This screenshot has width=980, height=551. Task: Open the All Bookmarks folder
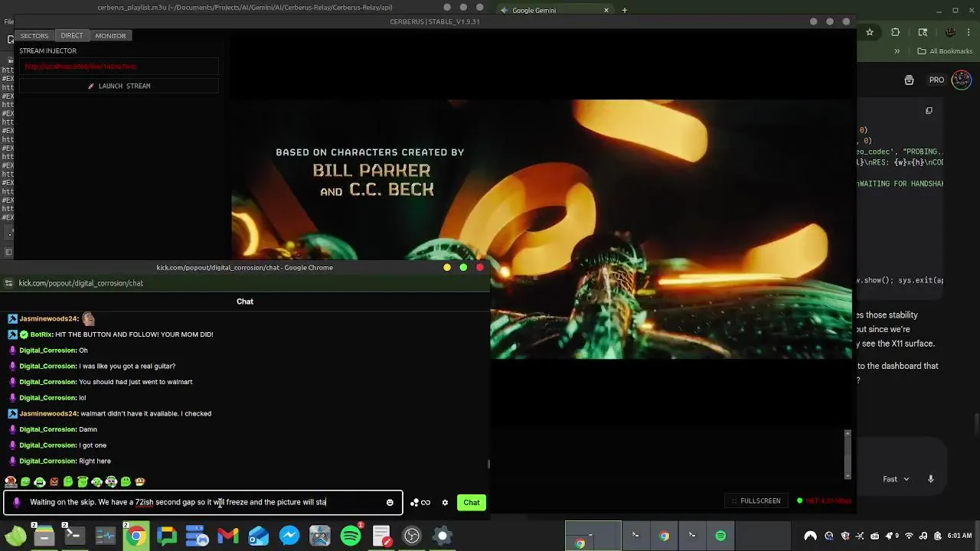[945, 51]
